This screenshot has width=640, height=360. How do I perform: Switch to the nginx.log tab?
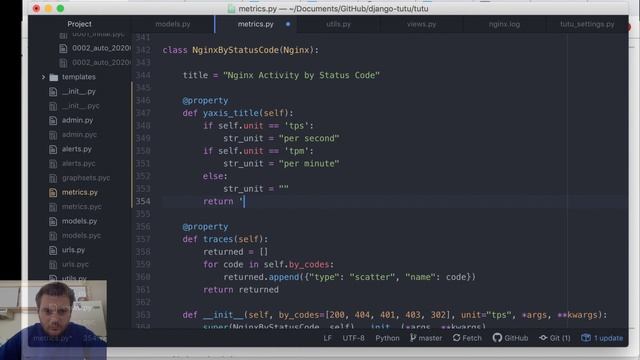(504, 24)
